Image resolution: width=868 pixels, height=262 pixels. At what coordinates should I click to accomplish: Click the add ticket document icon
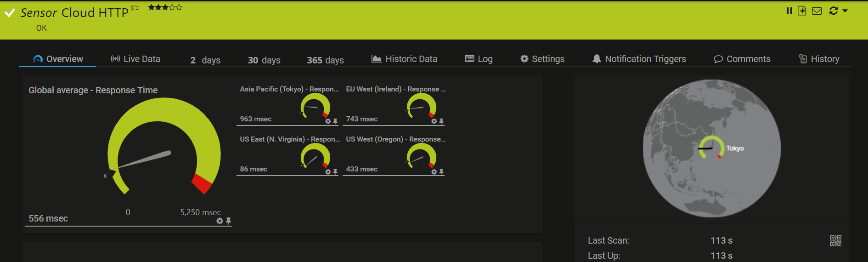tap(802, 11)
